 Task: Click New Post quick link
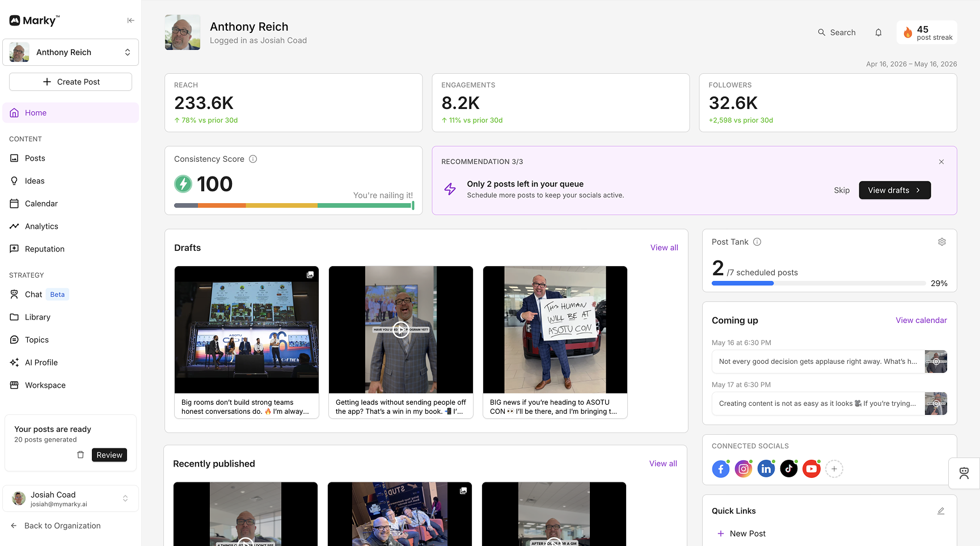[x=741, y=534]
